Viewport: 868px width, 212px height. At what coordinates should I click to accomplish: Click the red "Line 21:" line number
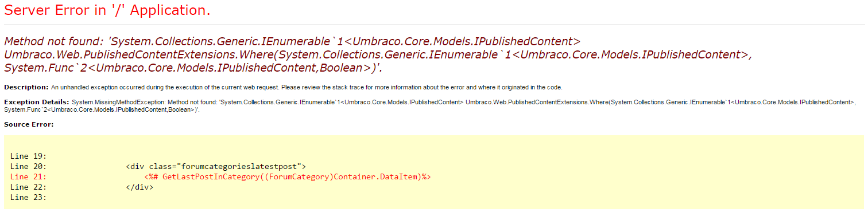(28, 176)
